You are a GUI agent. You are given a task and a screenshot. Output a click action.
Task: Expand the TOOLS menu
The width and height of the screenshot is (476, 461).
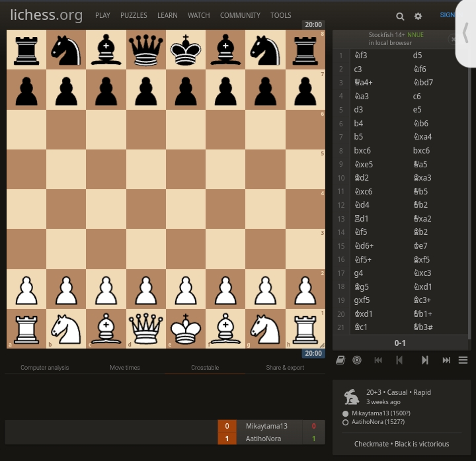pyautogui.click(x=280, y=15)
